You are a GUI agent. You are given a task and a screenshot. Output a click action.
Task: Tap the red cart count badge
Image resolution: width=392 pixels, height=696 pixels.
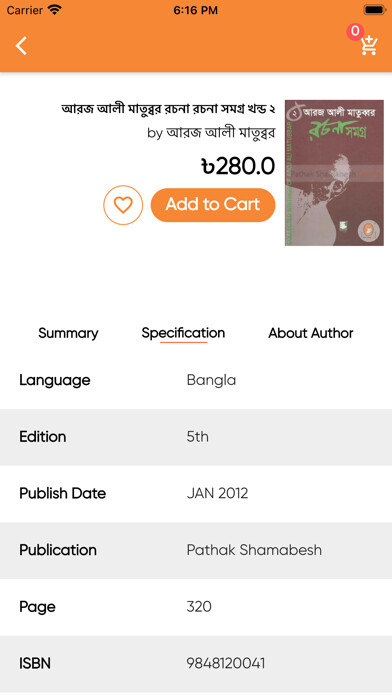355,32
